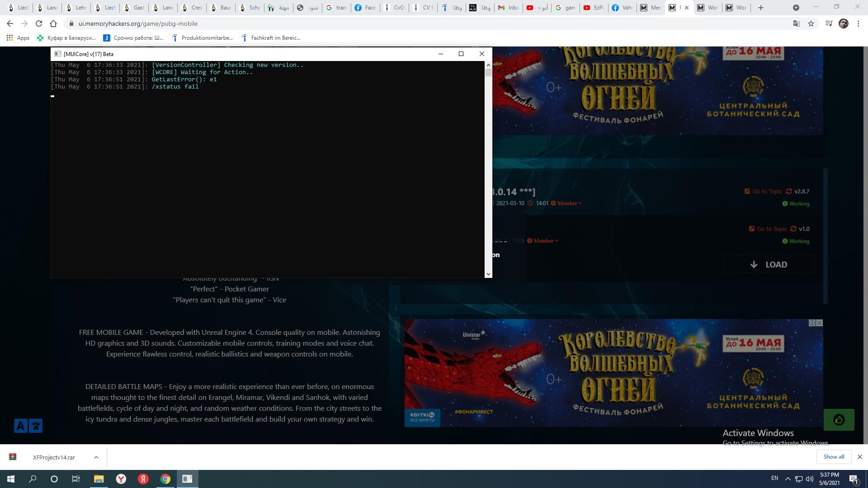This screenshot has height=488, width=868.
Task: Open network settings in system tray
Action: tap(799, 479)
